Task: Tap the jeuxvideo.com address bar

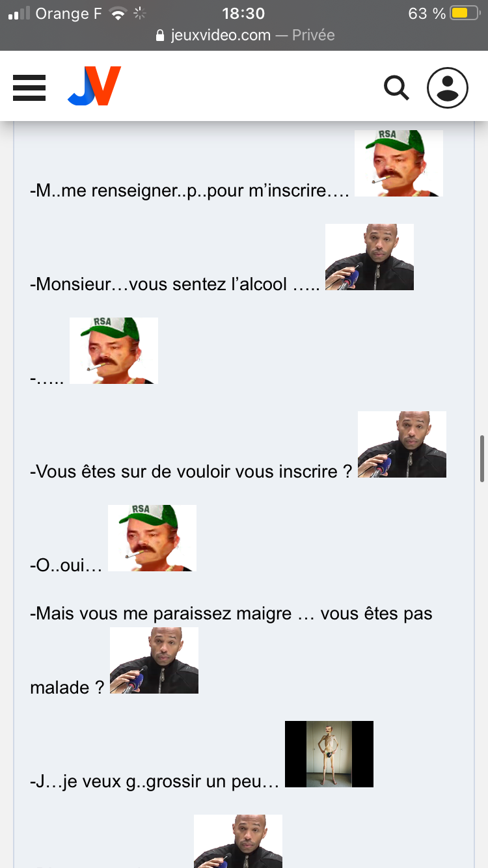Action: click(x=245, y=35)
